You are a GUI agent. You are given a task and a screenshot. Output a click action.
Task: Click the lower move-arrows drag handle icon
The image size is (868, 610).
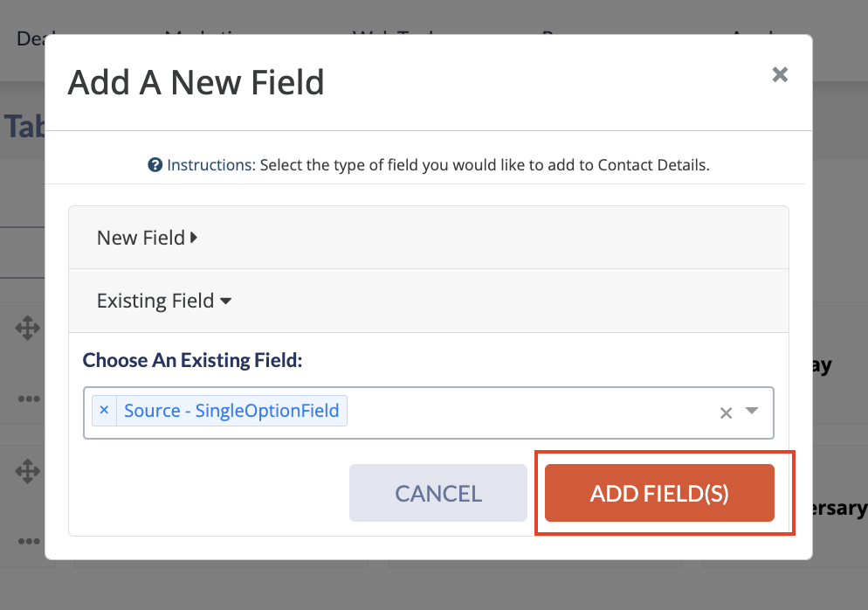point(28,471)
